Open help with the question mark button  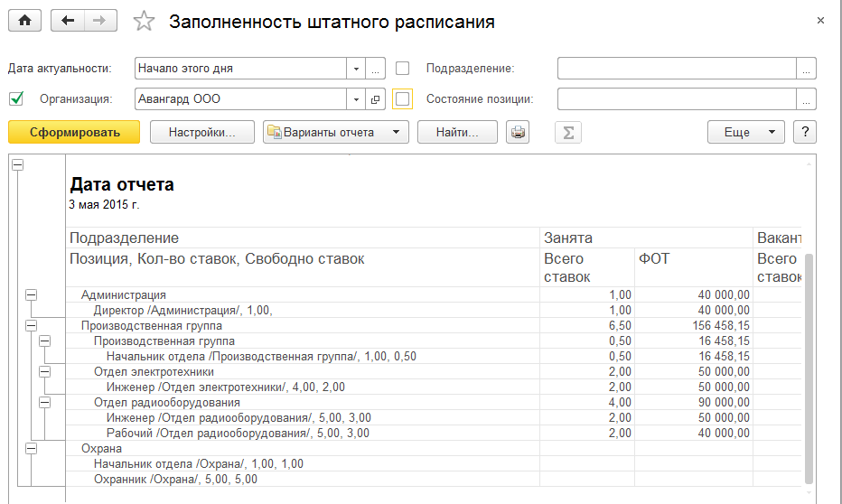[804, 133]
